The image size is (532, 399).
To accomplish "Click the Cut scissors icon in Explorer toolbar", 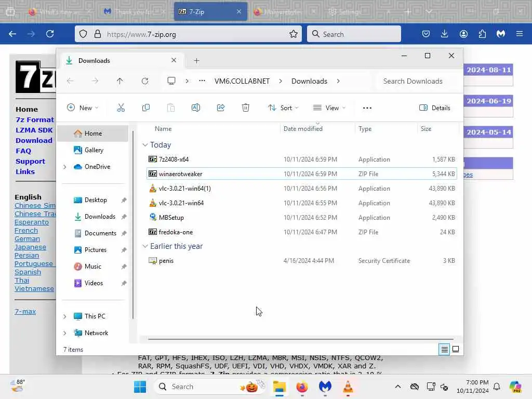I will pos(121,108).
